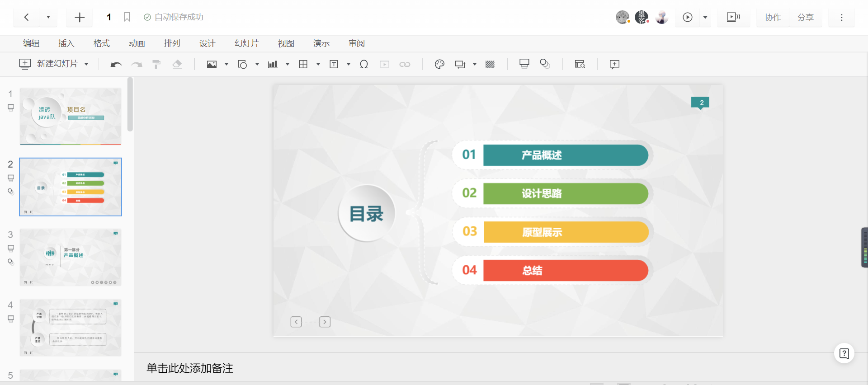Bookmark this document with the bookmark icon
This screenshot has height=385, width=868.
[127, 17]
